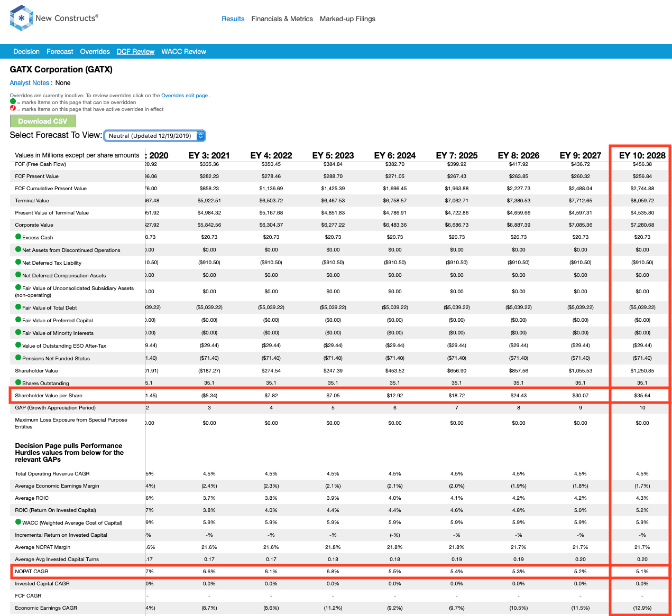This screenshot has height=616, width=672.
Task: Go to the Forecast page
Action: pyautogui.click(x=60, y=51)
